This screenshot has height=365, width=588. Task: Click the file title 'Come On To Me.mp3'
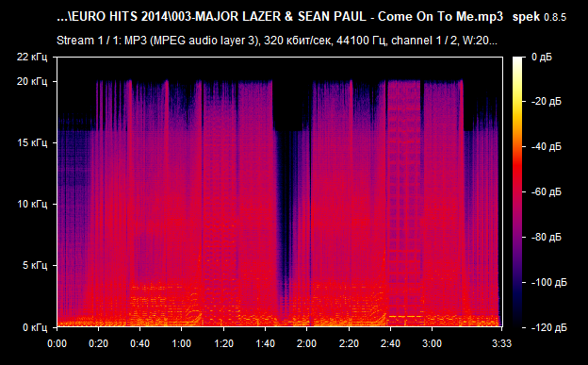point(440,17)
